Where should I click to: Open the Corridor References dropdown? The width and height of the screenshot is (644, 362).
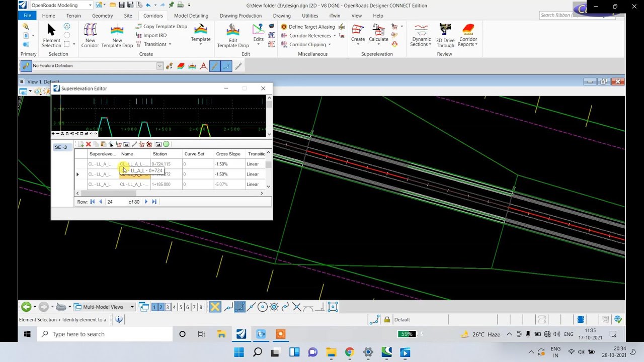[309, 36]
